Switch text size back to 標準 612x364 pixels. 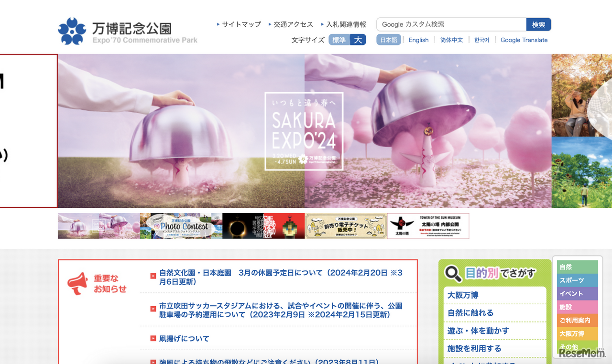[339, 40]
